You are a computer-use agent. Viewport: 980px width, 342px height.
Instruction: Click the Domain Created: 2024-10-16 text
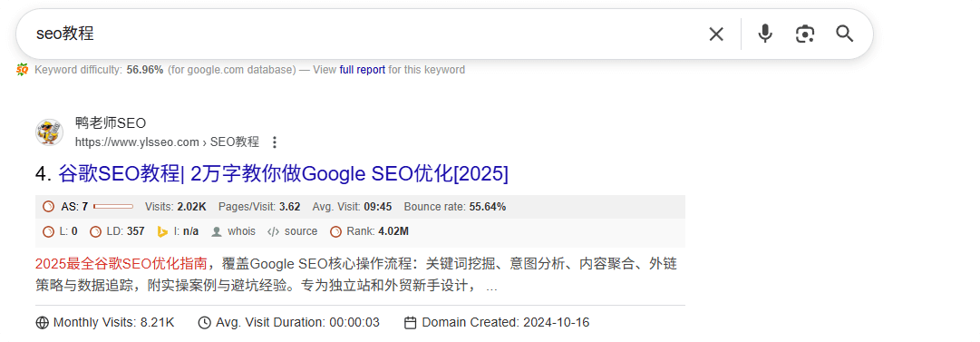(x=506, y=323)
